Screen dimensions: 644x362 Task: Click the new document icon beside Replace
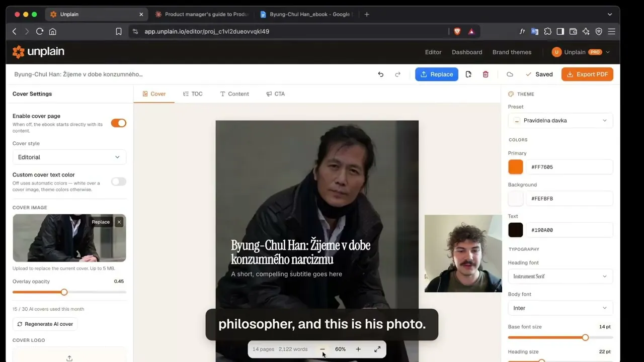(x=468, y=74)
